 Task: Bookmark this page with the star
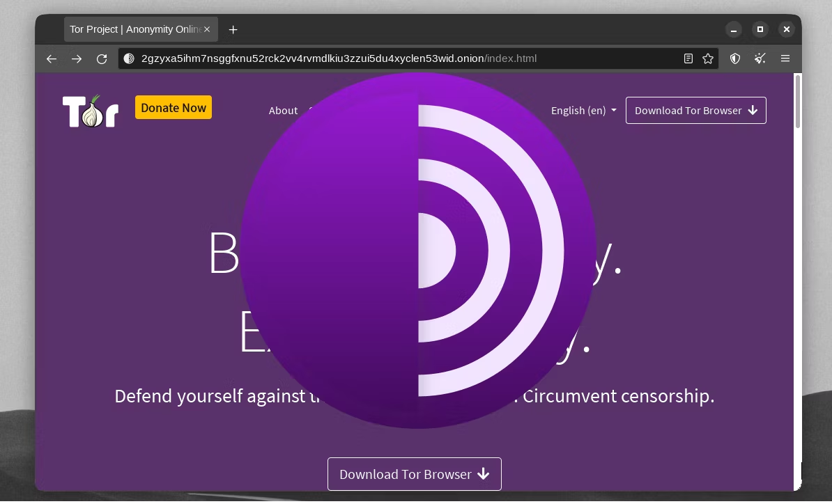coord(708,59)
